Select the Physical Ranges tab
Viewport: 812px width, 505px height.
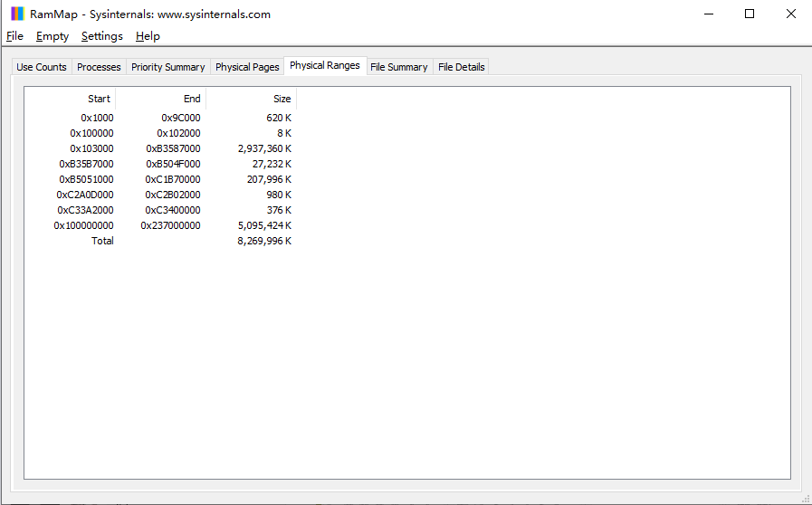(324, 66)
